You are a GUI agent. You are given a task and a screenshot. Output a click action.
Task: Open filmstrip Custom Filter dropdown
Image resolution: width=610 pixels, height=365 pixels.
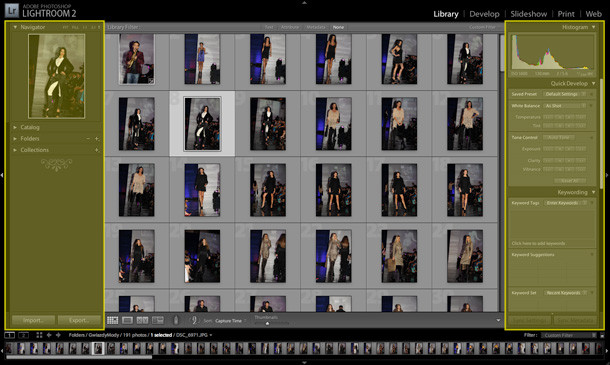569,335
